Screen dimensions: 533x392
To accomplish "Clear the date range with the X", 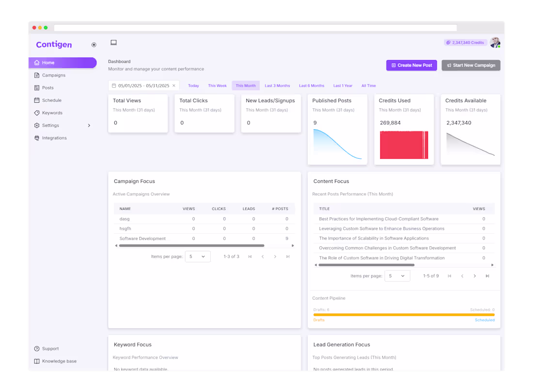I will [174, 85].
